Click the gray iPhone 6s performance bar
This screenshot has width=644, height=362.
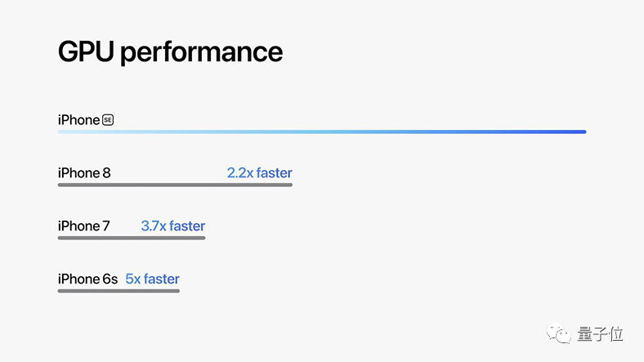(119, 291)
